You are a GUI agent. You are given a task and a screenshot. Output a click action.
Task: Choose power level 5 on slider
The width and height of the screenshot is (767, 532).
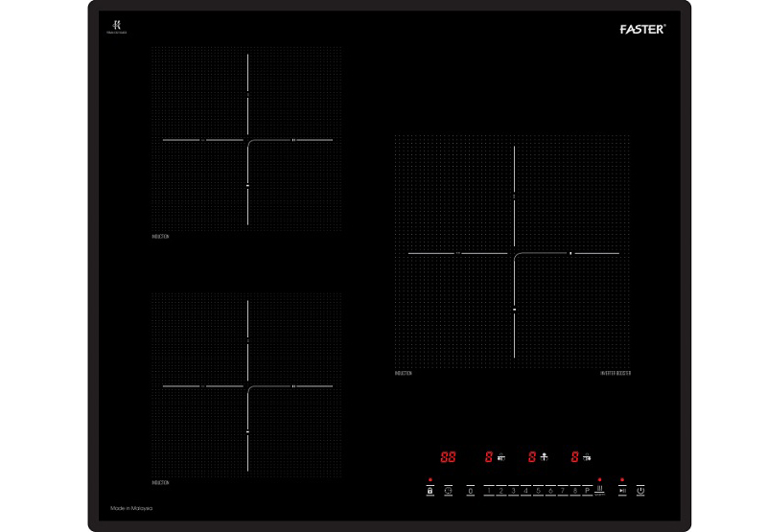tap(538, 491)
